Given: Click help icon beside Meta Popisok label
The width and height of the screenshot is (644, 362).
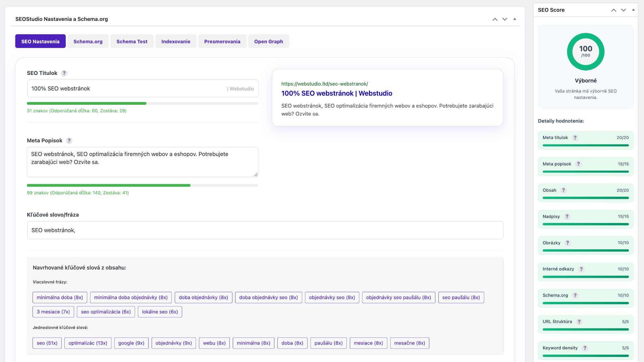Looking at the screenshot, I should [x=69, y=141].
